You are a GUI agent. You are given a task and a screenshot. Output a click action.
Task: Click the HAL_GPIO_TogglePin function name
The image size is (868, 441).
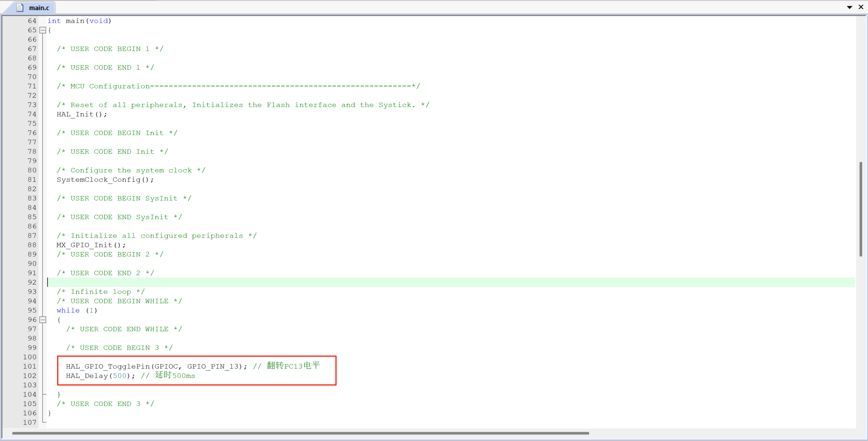click(x=108, y=367)
